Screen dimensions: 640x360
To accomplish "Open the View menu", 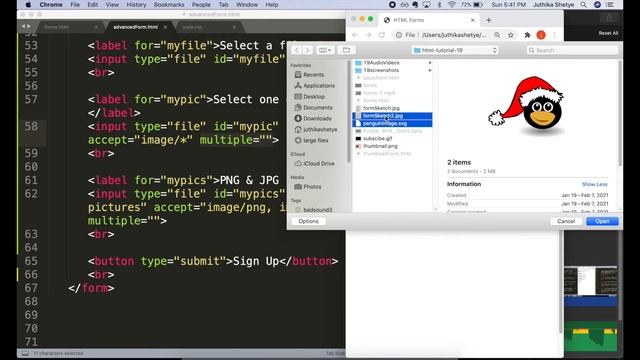I will point(112,5).
